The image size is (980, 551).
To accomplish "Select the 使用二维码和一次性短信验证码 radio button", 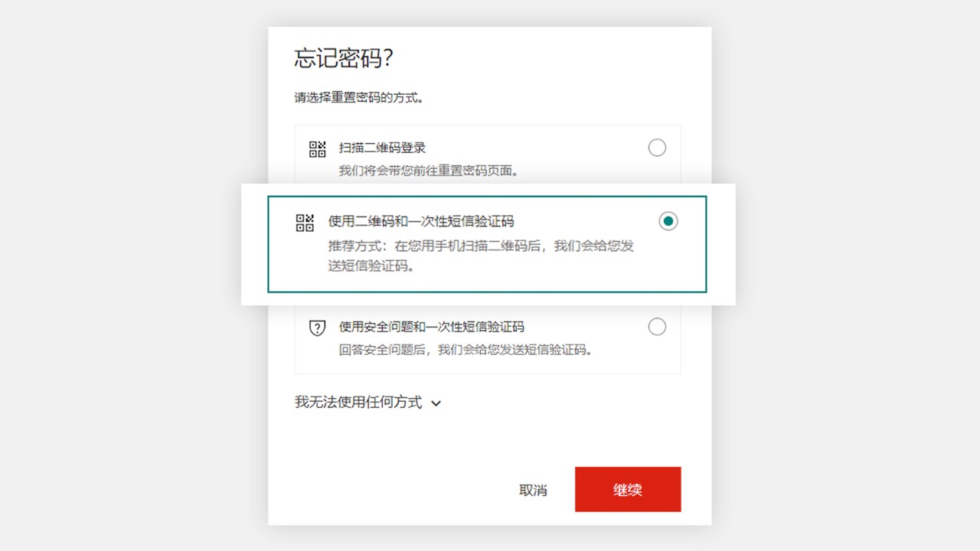I will 668,221.
